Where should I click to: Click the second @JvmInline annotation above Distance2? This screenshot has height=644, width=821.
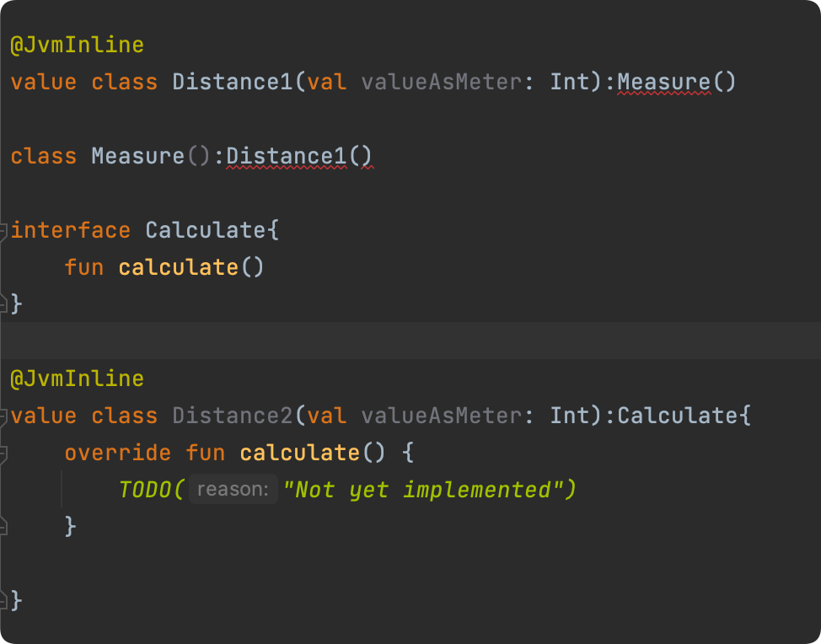coord(77,378)
